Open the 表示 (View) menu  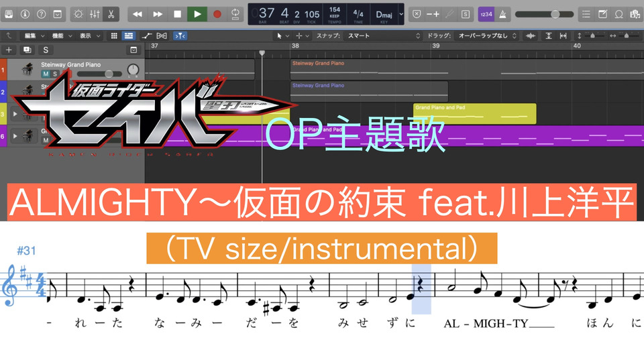pyautogui.click(x=89, y=36)
